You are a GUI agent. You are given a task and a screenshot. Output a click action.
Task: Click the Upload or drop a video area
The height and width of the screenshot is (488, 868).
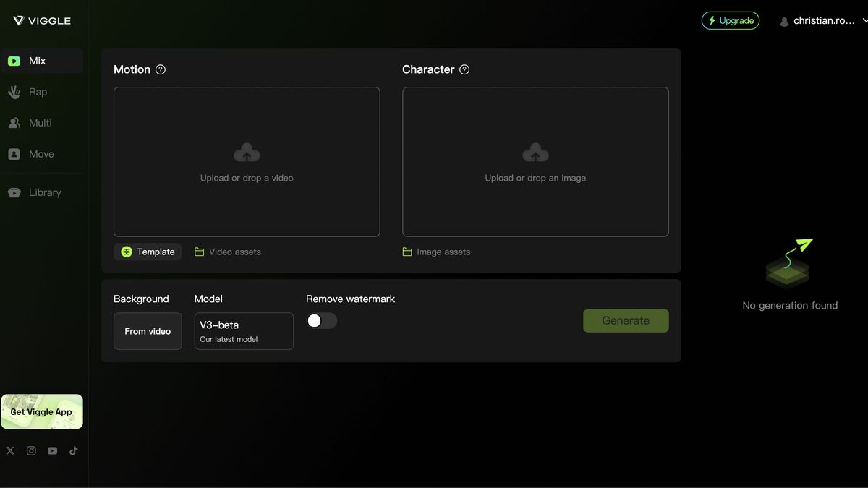click(247, 161)
